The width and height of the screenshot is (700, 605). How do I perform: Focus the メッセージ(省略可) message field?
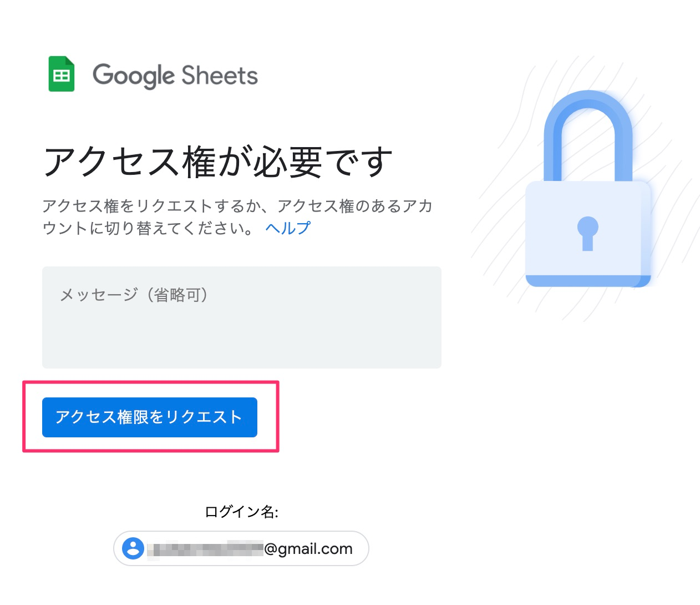241,316
